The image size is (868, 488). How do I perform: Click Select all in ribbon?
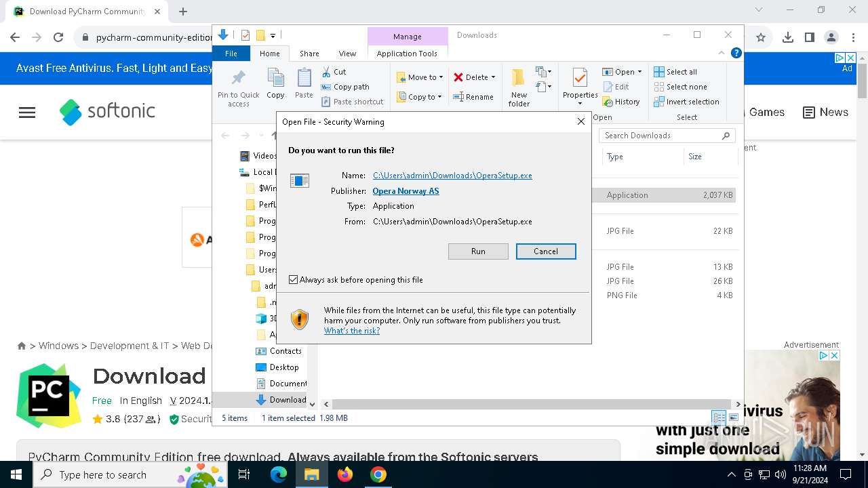pyautogui.click(x=675, y=72)
